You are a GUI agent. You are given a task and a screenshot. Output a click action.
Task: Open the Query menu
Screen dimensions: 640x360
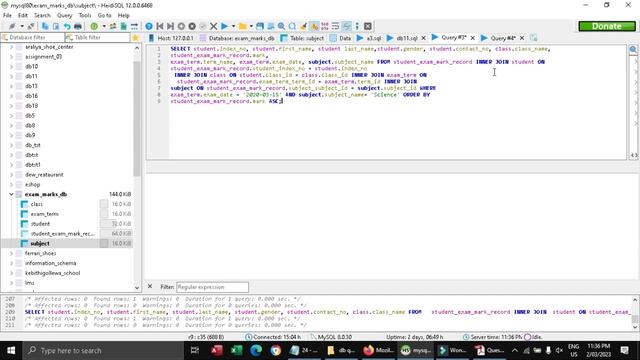[x=64, y=15]
